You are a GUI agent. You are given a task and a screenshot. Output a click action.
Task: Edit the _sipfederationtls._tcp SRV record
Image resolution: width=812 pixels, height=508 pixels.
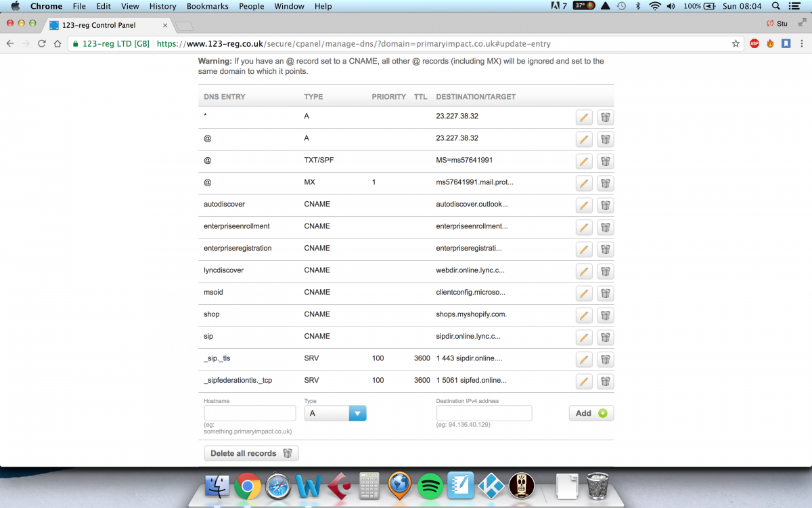[x=584, y=381]
